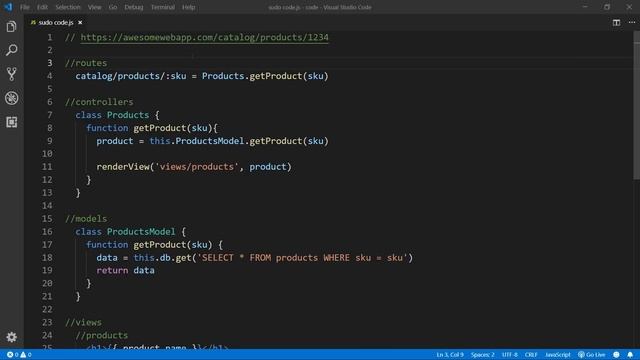
Task: Click the '//routes' comment text
Action: pyautogui.click(x=86, y=63)
